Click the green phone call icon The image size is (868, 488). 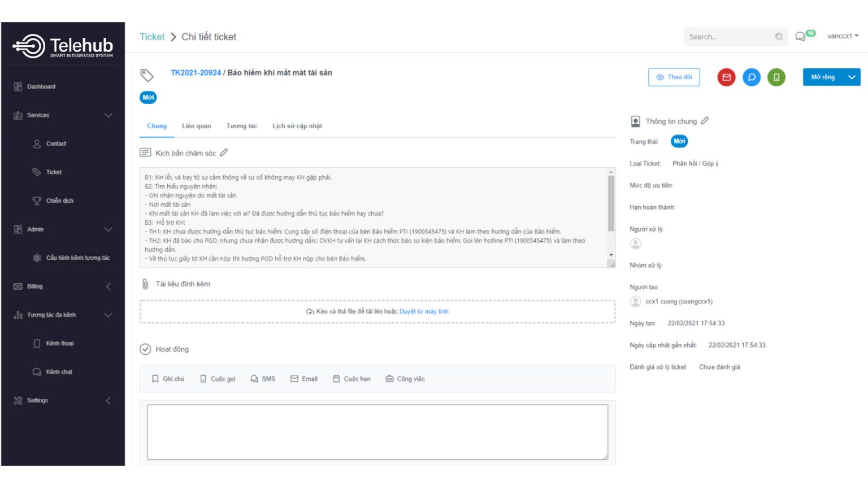pos(776,77)
